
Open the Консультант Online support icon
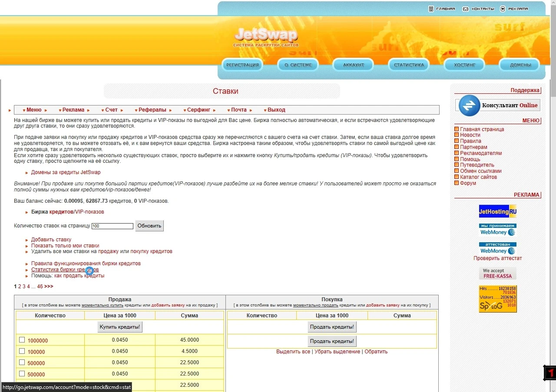tap(470, 105)
